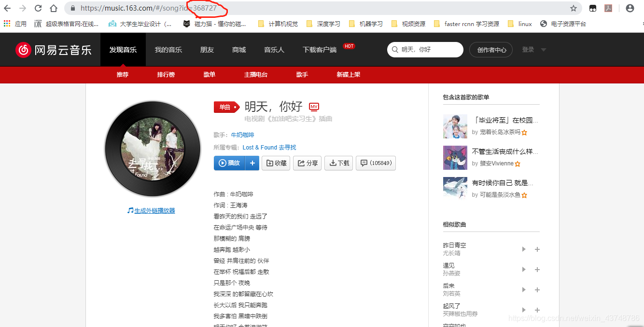This screenshot has height=327, width=644.
Task: Go back with the browser back arrow
Action: (7, 8)
